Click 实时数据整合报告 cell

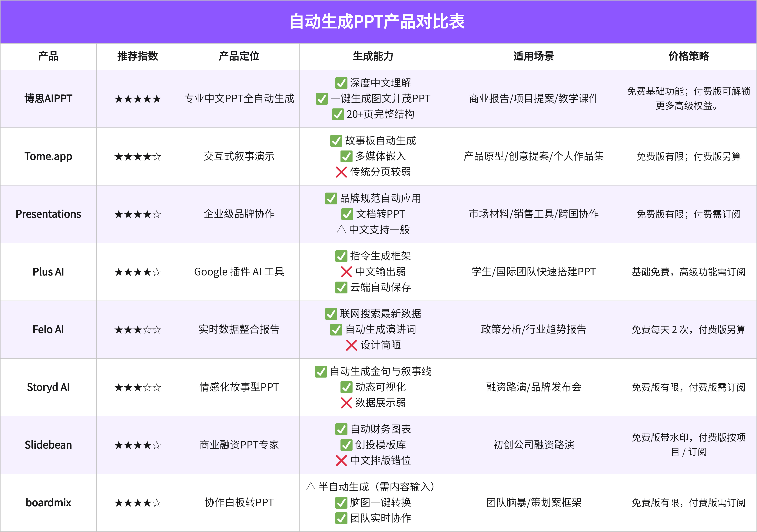pos(239,329)
